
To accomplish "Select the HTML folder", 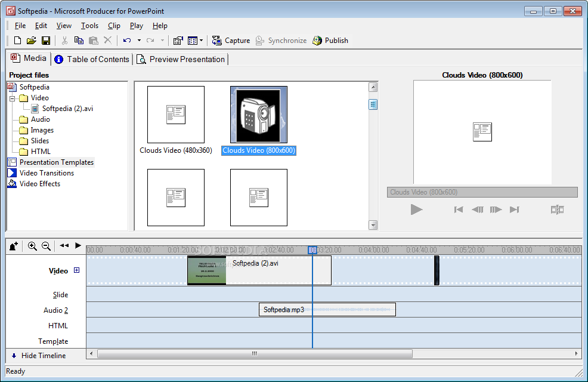I will [x=41, y=152].
